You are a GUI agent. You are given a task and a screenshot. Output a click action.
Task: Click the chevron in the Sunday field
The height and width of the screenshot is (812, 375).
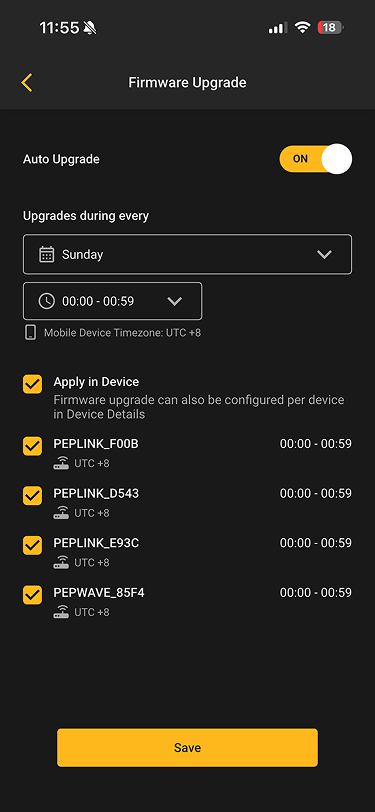[324, 254]
